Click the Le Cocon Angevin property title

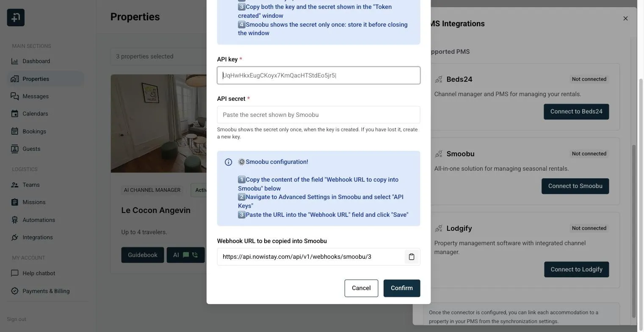tap(156, 210)
